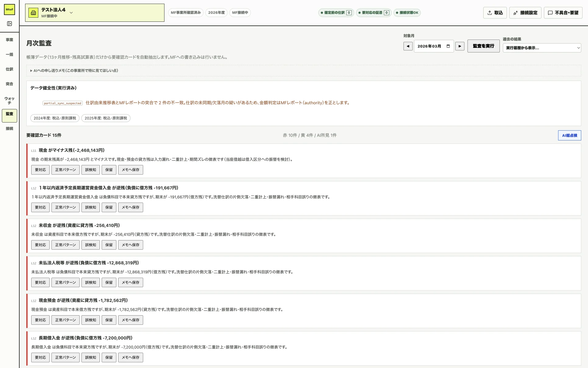This screenshot has width=588, height=368.
Task: Click the 2026年03月 target month field
Action: coord(434,46)
